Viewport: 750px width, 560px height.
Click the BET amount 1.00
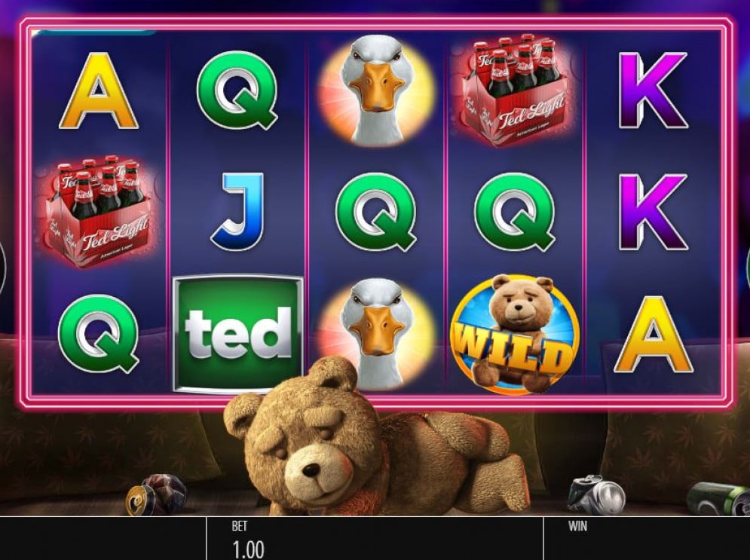tap(248, 549)
